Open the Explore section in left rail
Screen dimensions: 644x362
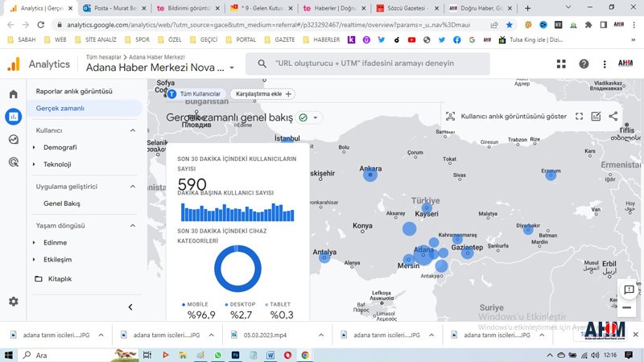pyautogui.click(x=13, y=139)
